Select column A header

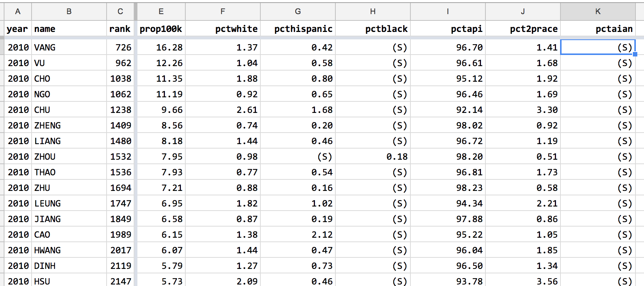click(x=17, y=12)
